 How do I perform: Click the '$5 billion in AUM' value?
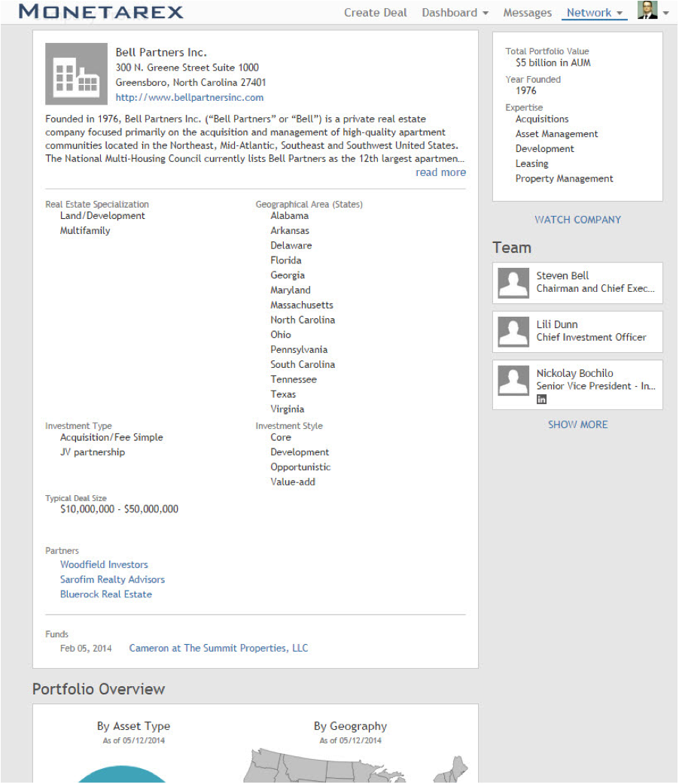coord(553,63)
